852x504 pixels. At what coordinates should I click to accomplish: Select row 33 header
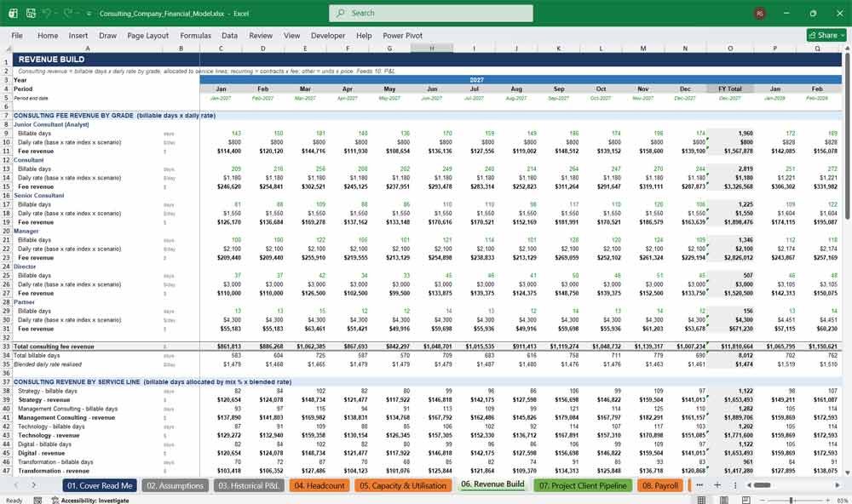[7, 346]
